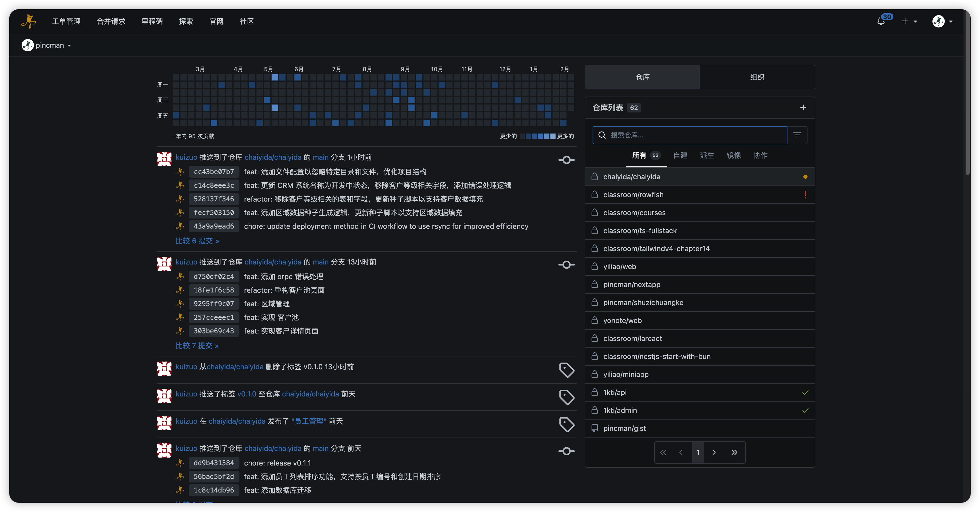Open commit cc43be07b7
This screenshot has height=512, width=980.
(x=214, y=172)
